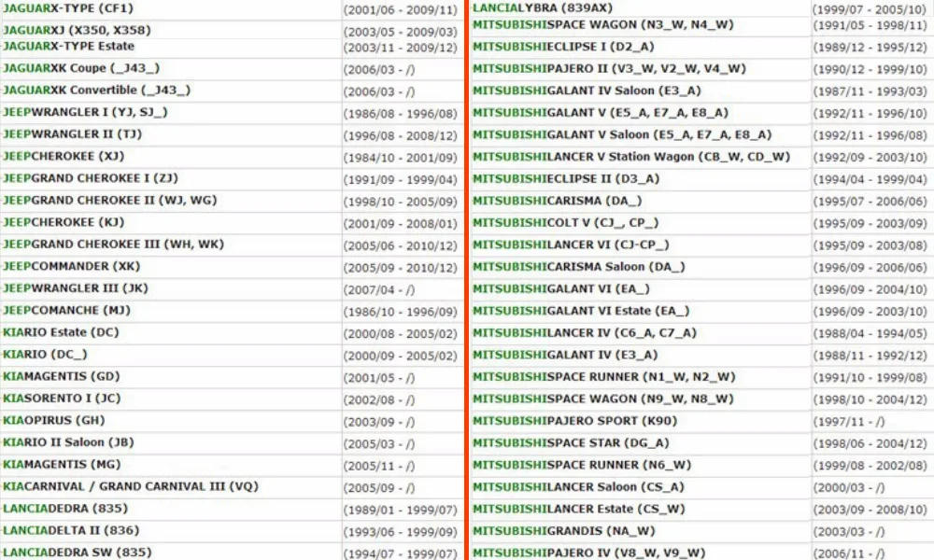Image resolution: width=934 pixels, height=560 pixels.
Task: Click KIA CARNIVAL / GRAND CARNIVAL III (VQ)
Action: pos(131,486)
